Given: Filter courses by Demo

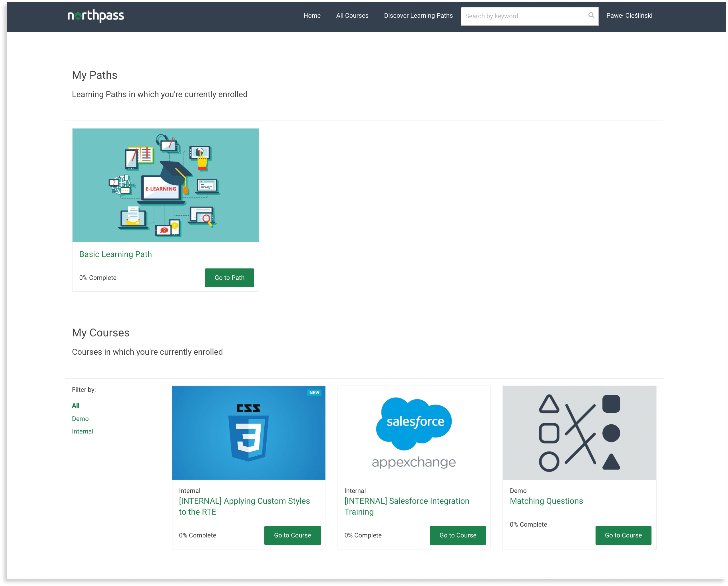Looking at the screenshot, I should click(x=80, y=418).
